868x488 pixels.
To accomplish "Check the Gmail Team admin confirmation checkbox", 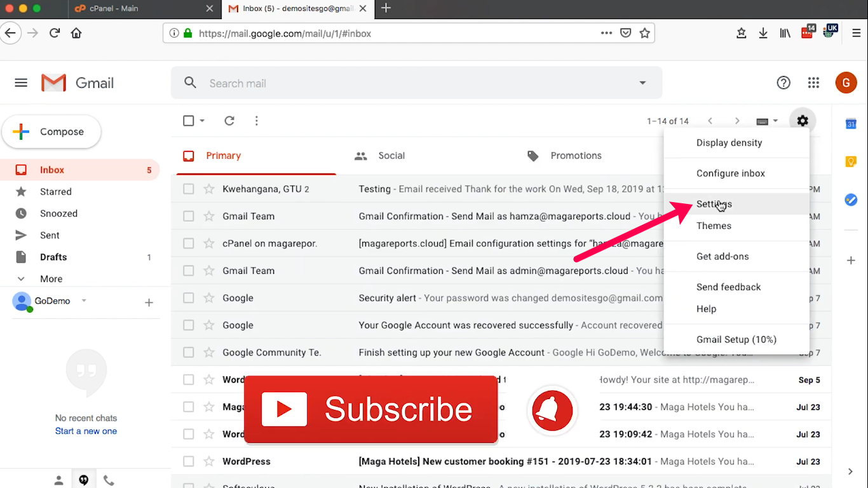I will 189,271.
